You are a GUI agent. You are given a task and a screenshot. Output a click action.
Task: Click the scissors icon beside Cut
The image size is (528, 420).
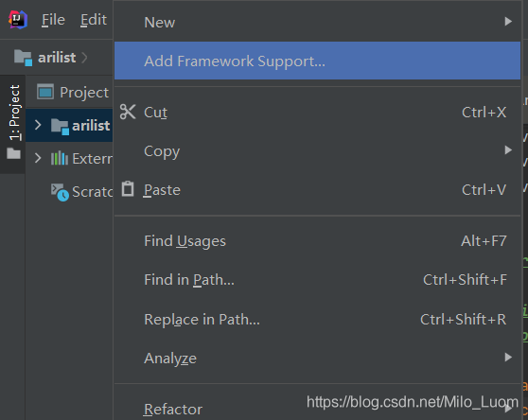tap(128, 112)
